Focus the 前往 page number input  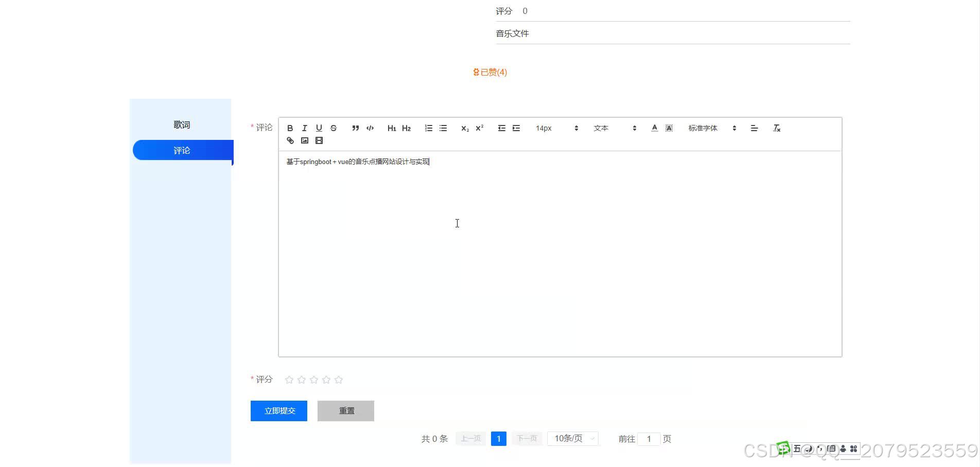click(649, 439)
